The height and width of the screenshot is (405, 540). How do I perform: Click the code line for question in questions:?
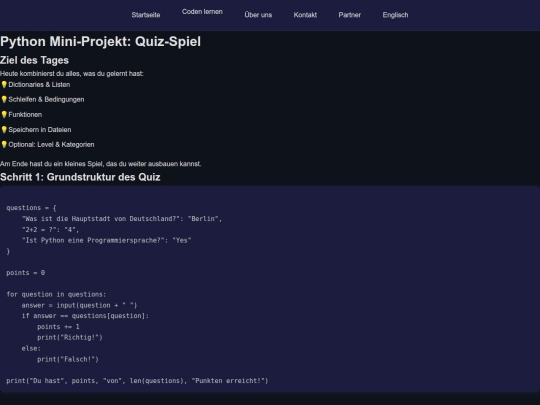[56, 294]
